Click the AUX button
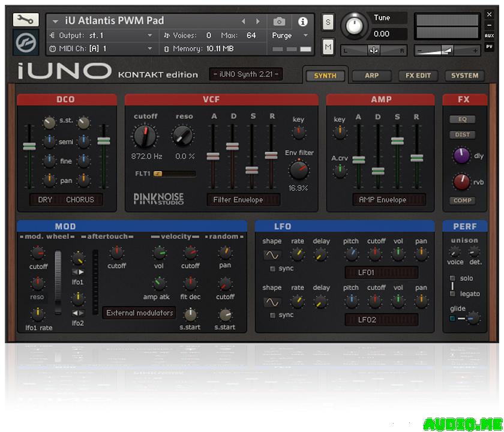 point(489,35)
